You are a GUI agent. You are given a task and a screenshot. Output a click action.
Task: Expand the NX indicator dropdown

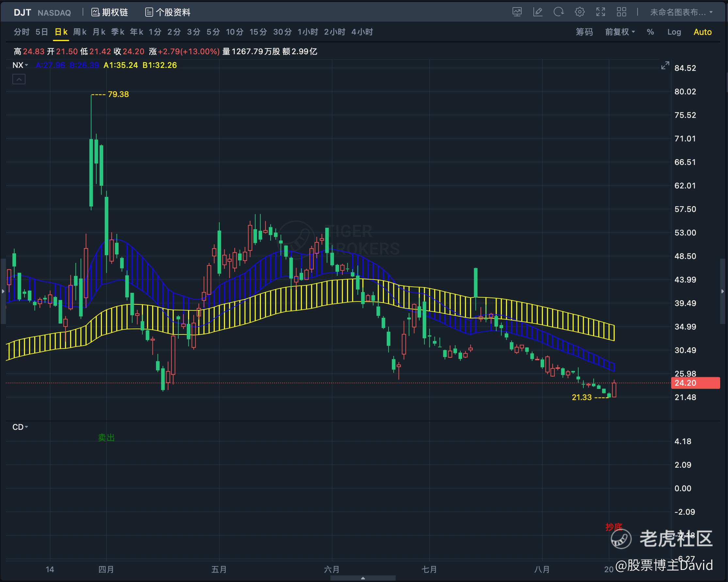point(20,65)
